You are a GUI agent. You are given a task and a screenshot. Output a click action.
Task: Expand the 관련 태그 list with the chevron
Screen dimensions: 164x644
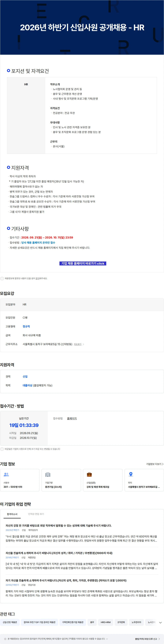coord(160,623)
